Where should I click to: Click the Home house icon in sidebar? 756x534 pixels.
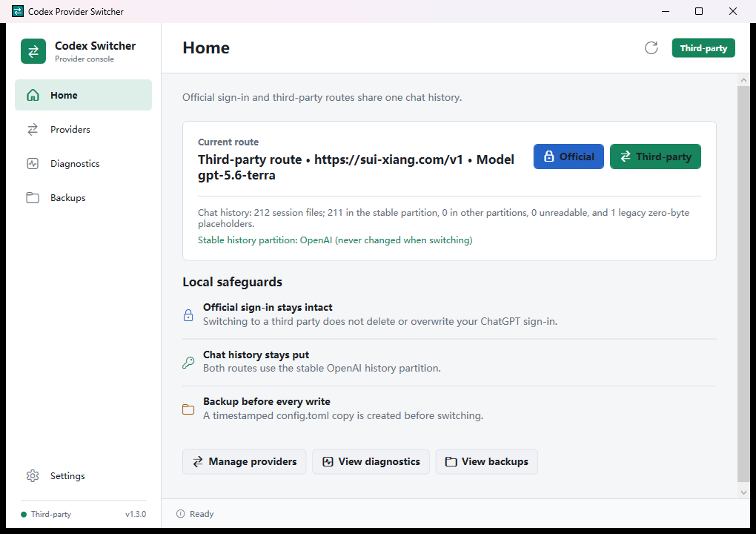pyautogui.click(x=33, y=95)
